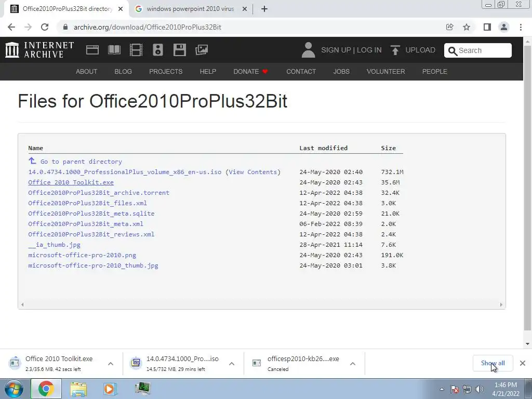Image resolution: width=532 pixels, height=399 pixels.
Task: Open the Chrome profile avatar
Action: [x=504, y=27]
